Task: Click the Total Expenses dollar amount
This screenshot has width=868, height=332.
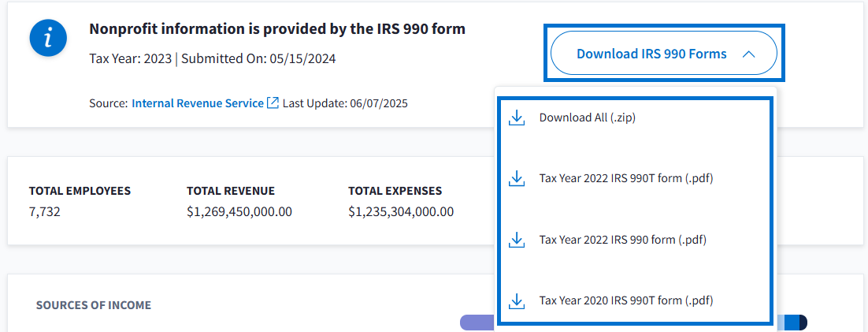Action: pyautogui.click(x=401, y=211)
